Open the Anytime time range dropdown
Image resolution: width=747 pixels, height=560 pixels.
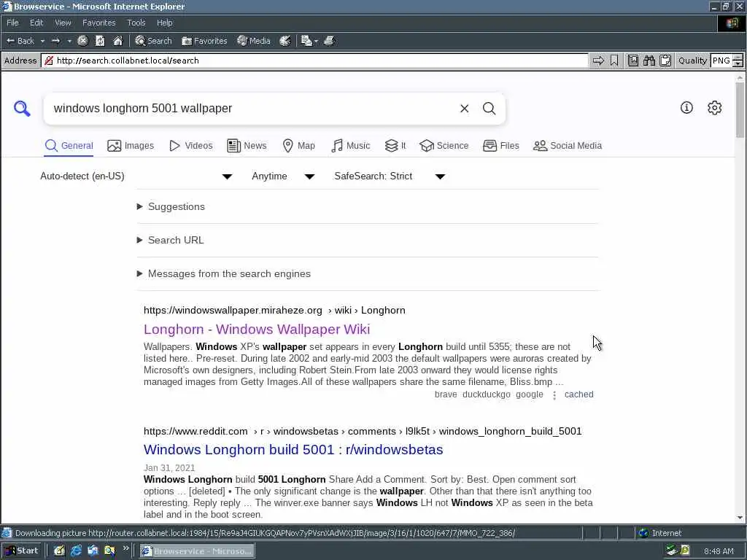(x=283, y=176)
